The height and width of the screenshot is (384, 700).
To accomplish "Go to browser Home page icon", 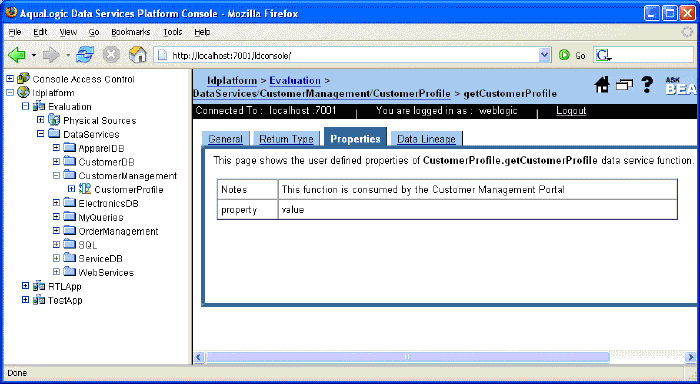I will click(138, 55).
